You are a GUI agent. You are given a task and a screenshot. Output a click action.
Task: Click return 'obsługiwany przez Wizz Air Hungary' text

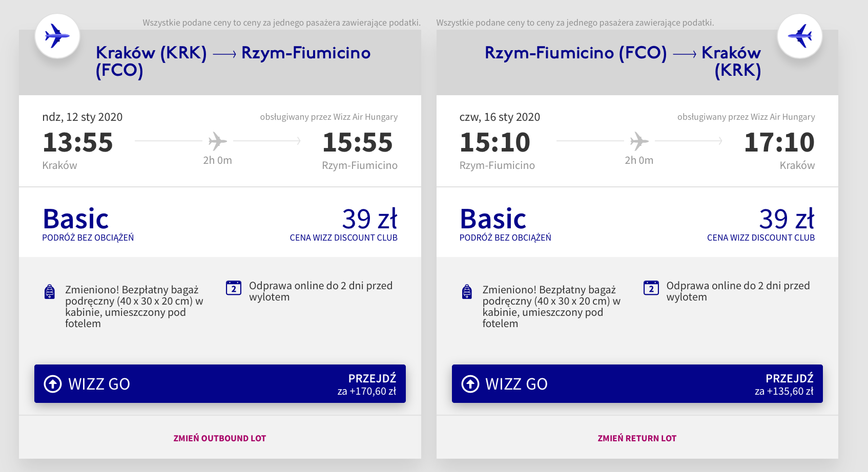tap(746, 117)
